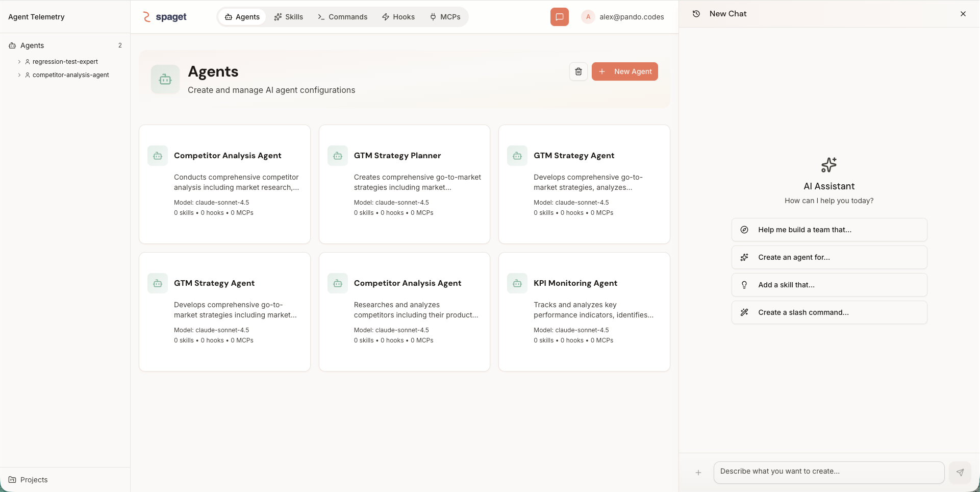Click the spaget logo
This screenshot has width=980, height=492.
[165, 17]
